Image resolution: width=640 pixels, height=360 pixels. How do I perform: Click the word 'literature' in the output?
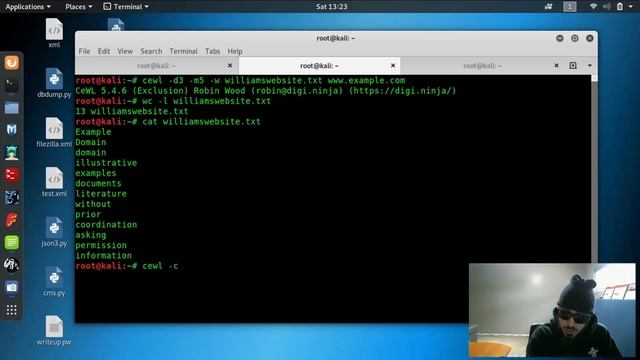point(101,194)
